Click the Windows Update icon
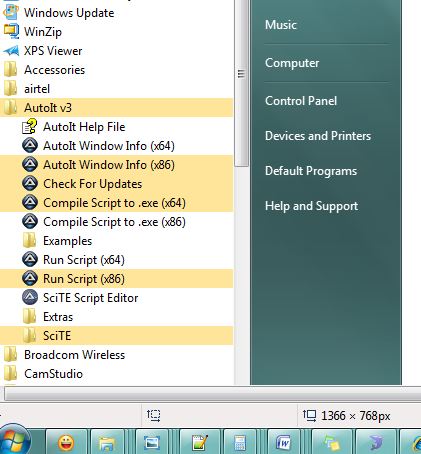Image resolution: width=421 pixels, height=454 pixels. [11, 13]
